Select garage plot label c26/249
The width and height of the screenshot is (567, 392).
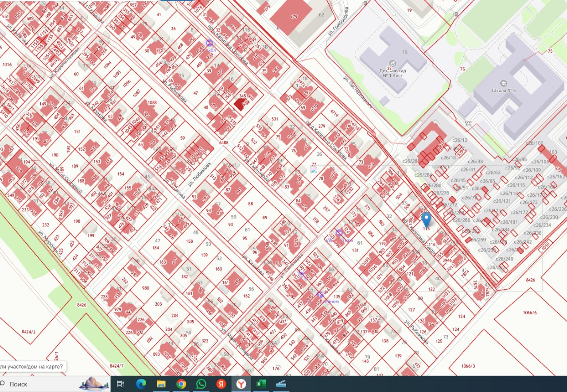[505, 259]
